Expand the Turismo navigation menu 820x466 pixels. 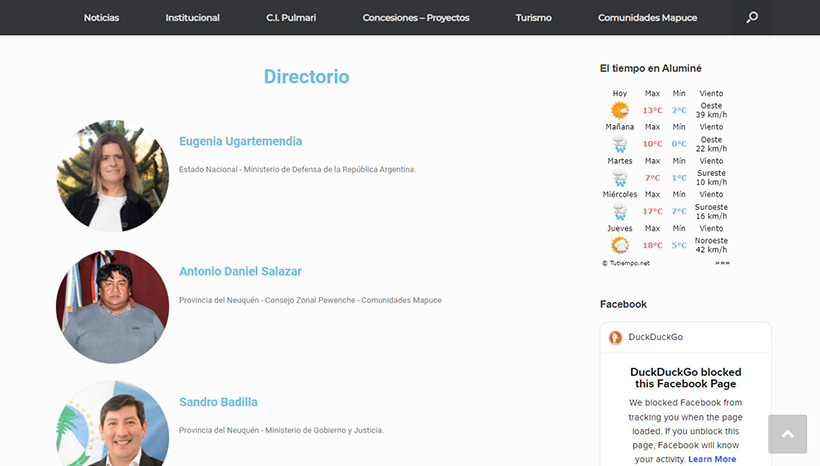[x=533, y=18]
